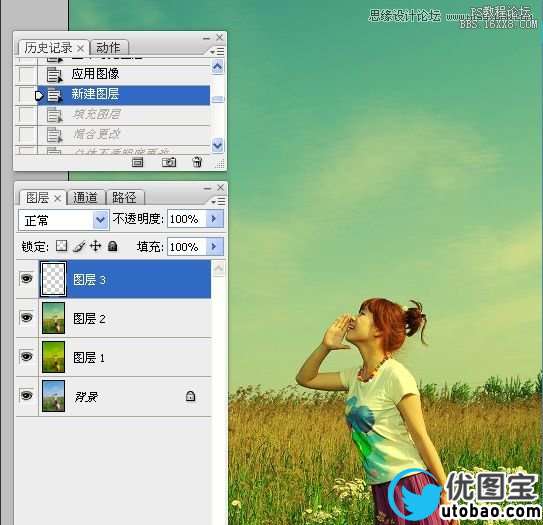
Task: Enable lock image pixels brush icon
Action: click(79, 246)
